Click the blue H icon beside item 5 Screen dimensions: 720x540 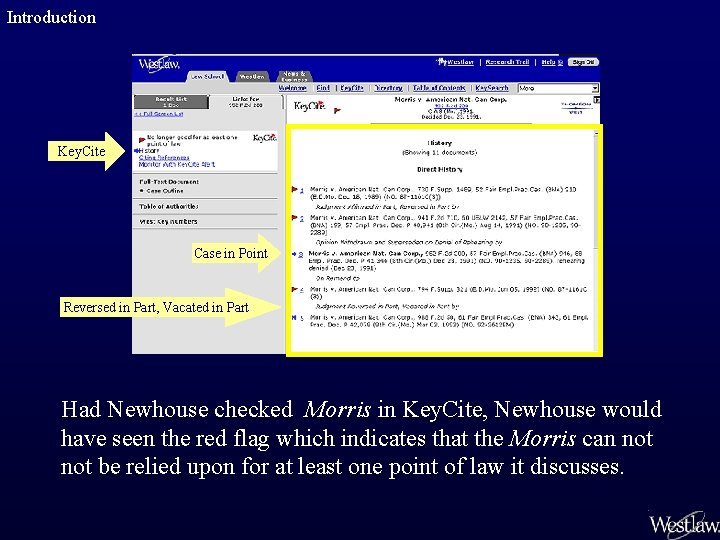(x=294, y=317)
